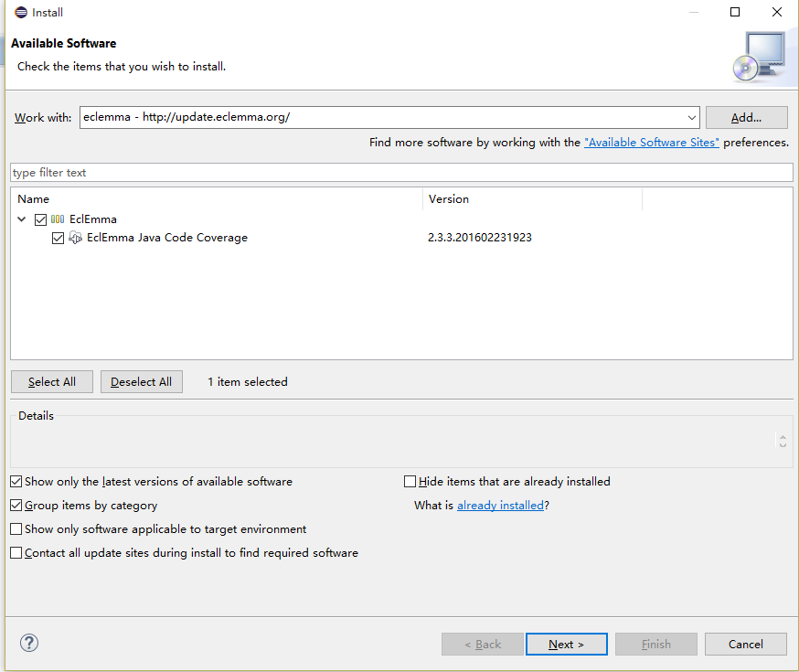The height and width of the screenshot is (672, 799).
Task: Click the help question mark icon
Action: 29,643
